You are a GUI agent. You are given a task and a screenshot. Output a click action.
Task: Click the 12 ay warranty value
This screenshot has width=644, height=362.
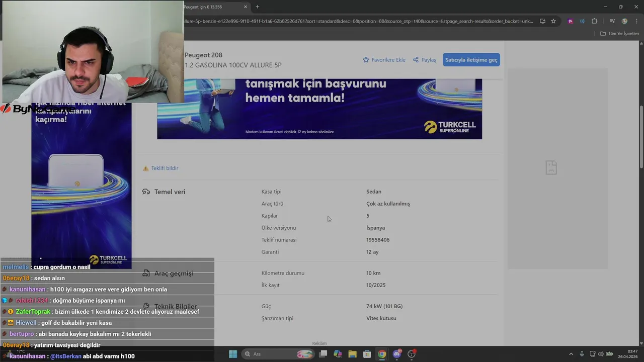click(x=372, y=252)
